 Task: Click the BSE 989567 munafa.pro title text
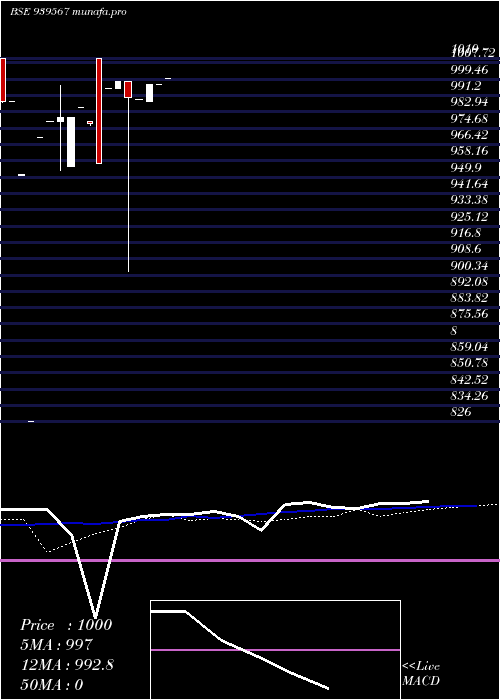click(68, 12)
